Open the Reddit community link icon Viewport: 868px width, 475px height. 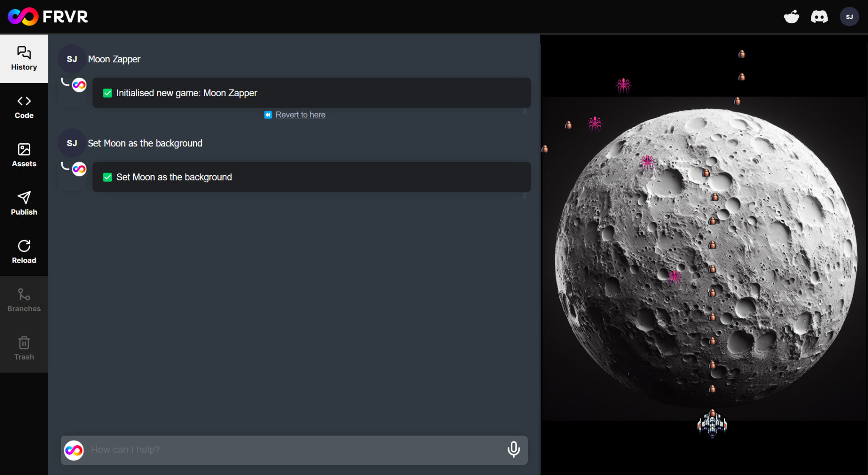[x=791, y=17]
